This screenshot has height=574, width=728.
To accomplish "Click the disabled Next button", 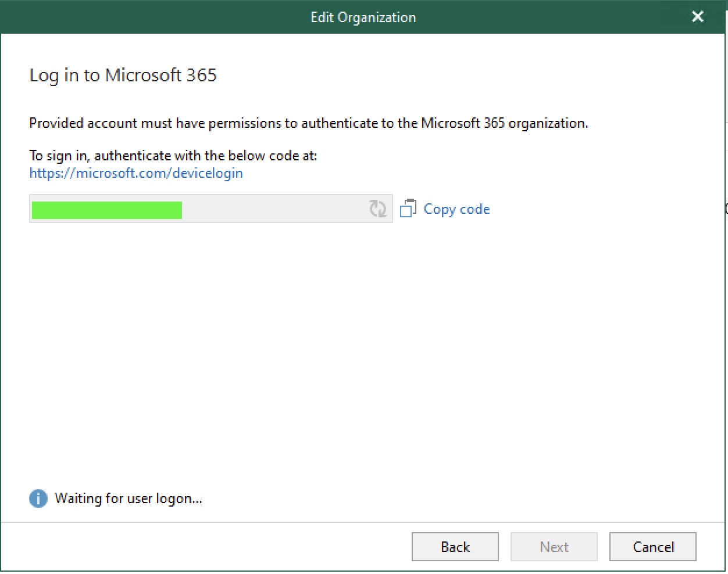I will click(x=554, y=547).
